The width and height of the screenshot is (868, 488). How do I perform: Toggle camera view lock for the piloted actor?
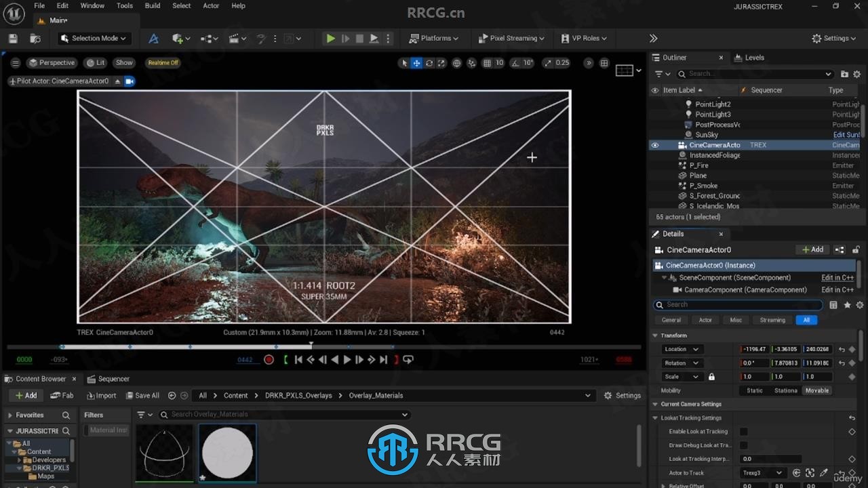click(130, 81)
